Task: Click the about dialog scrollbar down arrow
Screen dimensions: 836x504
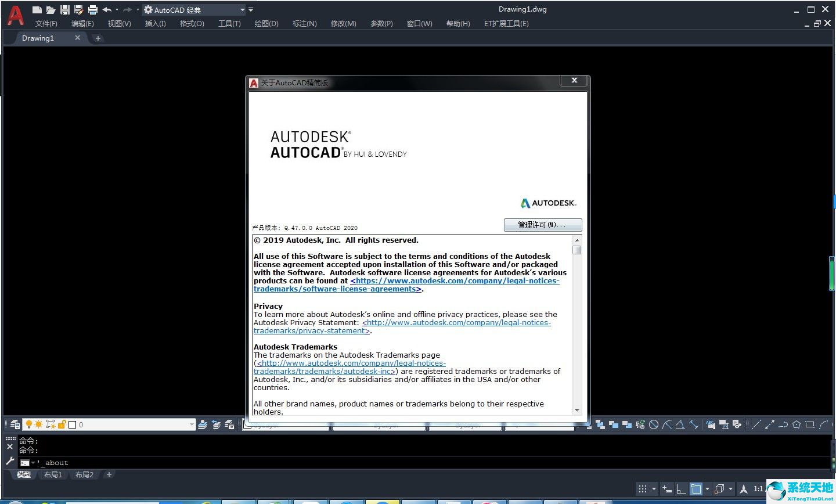Action: pos(577,411)
